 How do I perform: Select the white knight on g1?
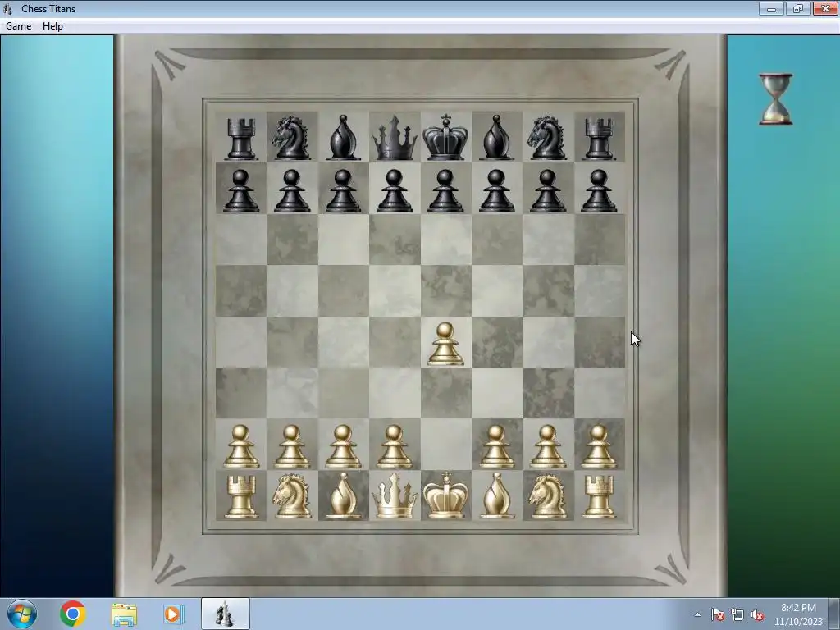547,496
